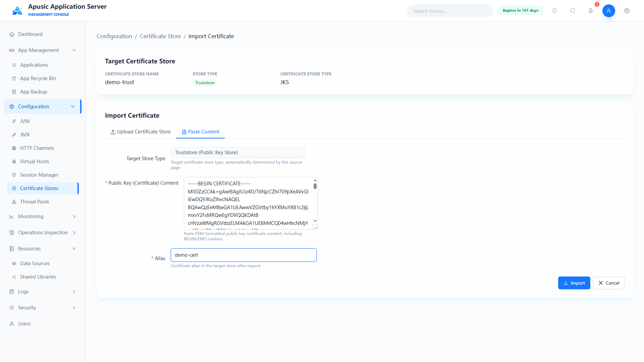Click the Import button
The image size is (644, 362).
tap(574, 283)
